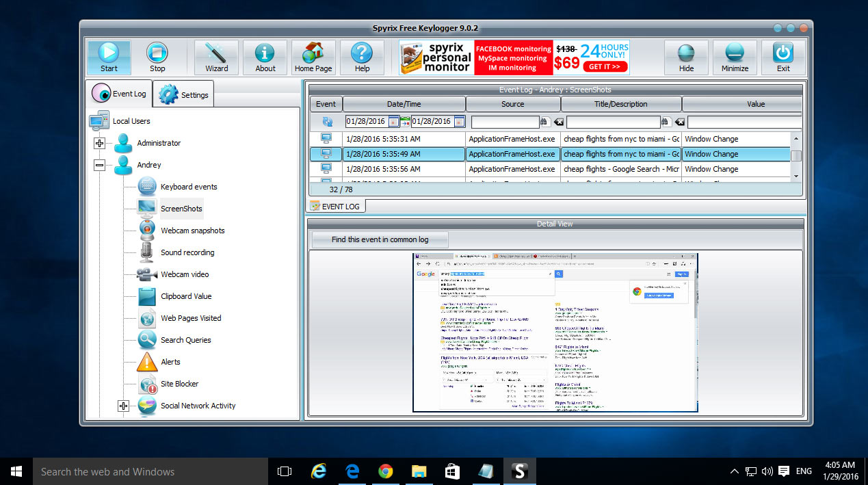Click the Value filter text field
Screen dimensions: 868x485
tap(744, 122)
